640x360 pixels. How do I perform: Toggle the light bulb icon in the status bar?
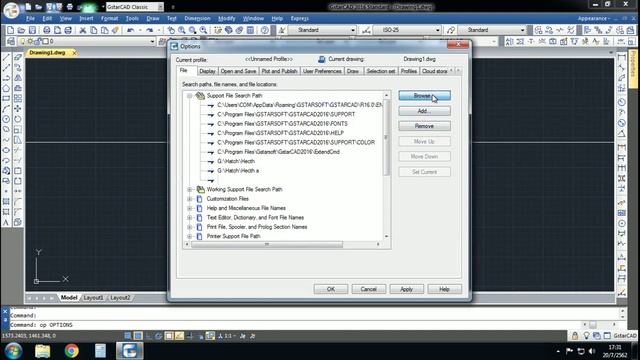click(586, 336)
